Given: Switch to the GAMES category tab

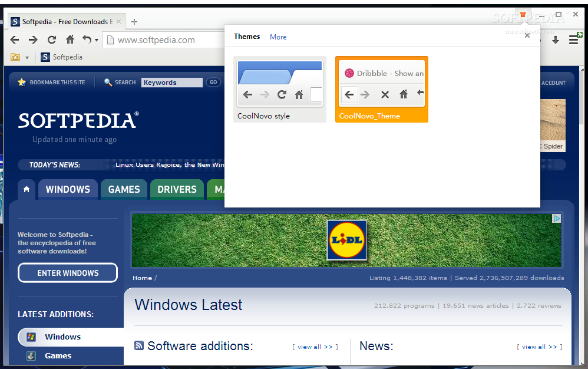Looking at the screenshot, I should [x=124, y=189].
